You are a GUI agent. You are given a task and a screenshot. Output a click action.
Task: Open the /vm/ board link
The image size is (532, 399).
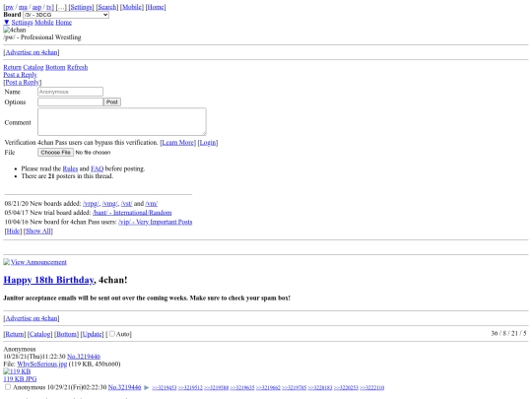152,204
